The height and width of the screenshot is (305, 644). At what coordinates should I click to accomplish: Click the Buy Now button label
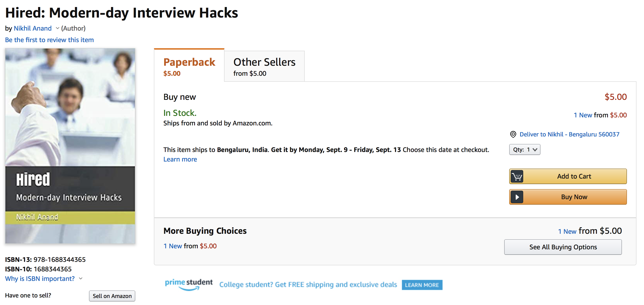point(574,197)
